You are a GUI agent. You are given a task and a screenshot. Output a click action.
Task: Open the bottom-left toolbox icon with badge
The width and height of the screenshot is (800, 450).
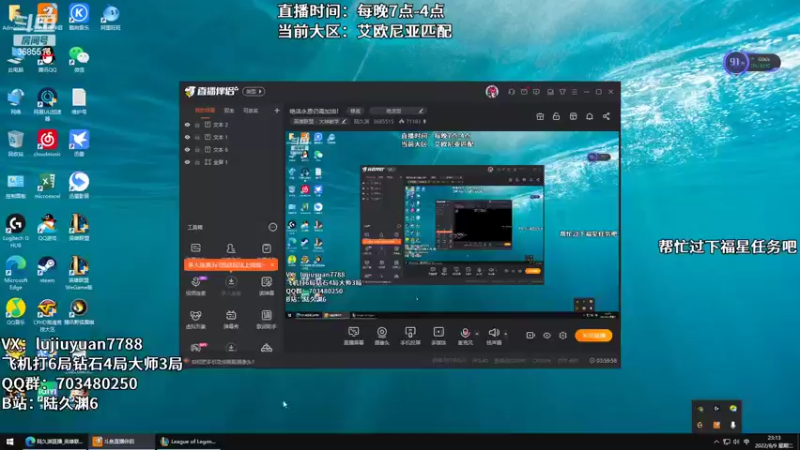click(196, 347)
